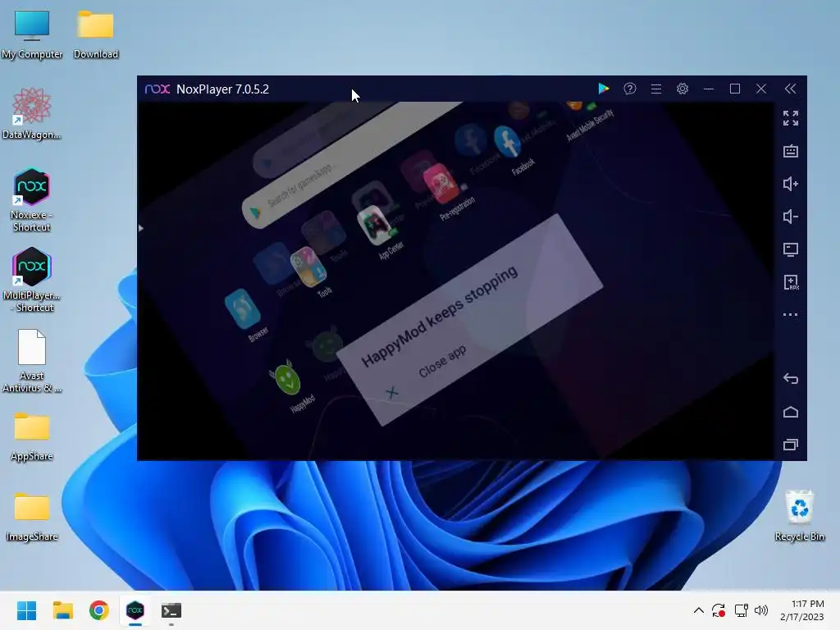Expand the left edge arrow in emulator
Image resolution: width=840 pixels, height=630 pixels.
coord(141,228)
